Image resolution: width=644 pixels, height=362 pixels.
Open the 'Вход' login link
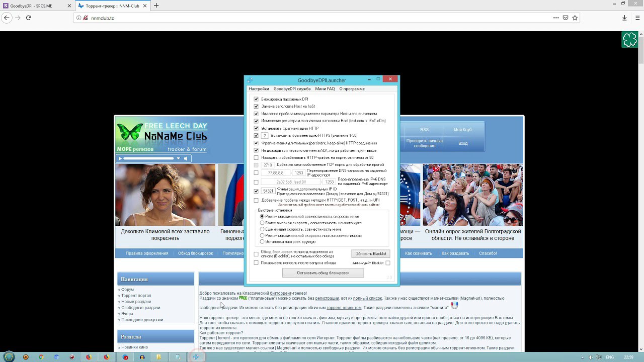pos(463,143)
